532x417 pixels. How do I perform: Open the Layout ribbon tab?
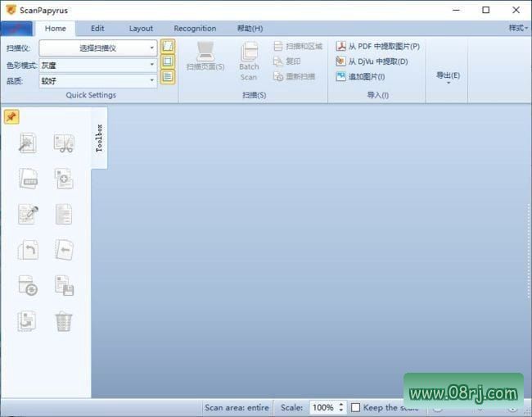[x=141, y=29]
